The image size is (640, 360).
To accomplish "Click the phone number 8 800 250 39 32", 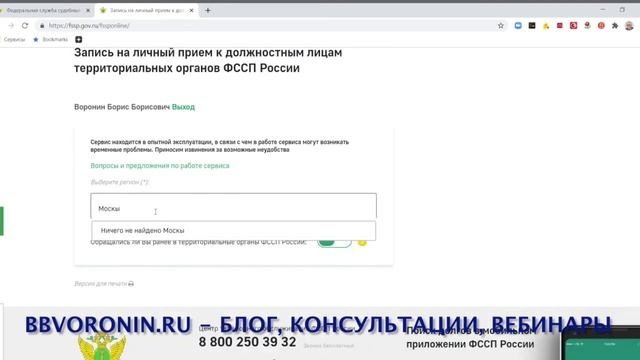I will pos(247,342).
